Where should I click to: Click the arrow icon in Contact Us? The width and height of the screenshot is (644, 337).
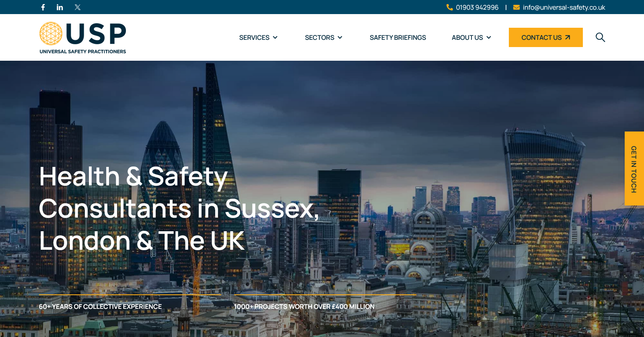coord(568,37)
